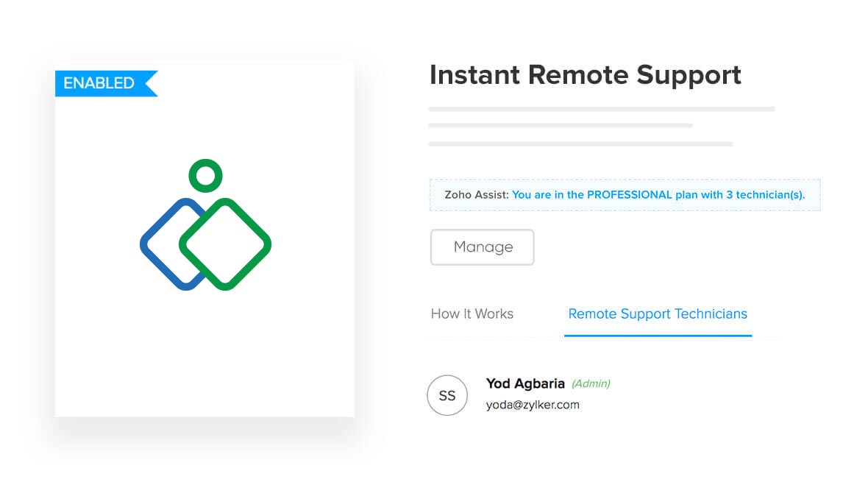This screenshot has height=482, width=868.
Task: Click the Zoho Assist green diamond logo shape
Action: tap(225, 244)
